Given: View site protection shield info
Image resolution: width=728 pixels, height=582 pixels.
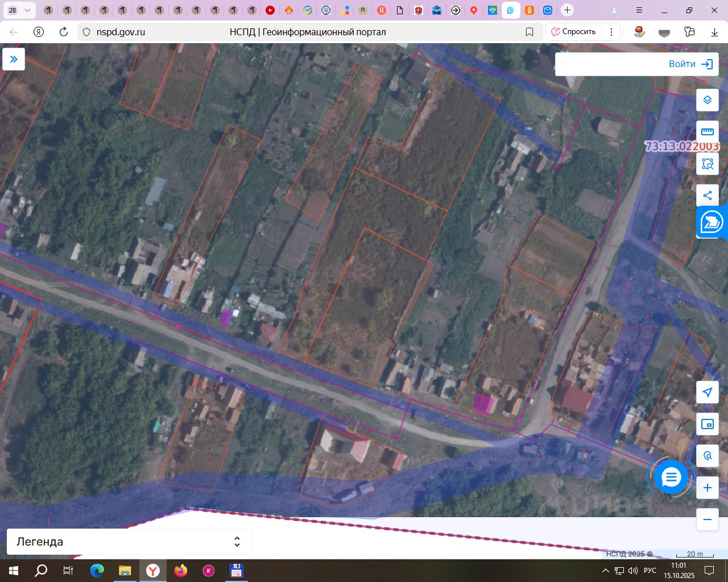Looking at the screenshot, I should (x=86, y=32).
